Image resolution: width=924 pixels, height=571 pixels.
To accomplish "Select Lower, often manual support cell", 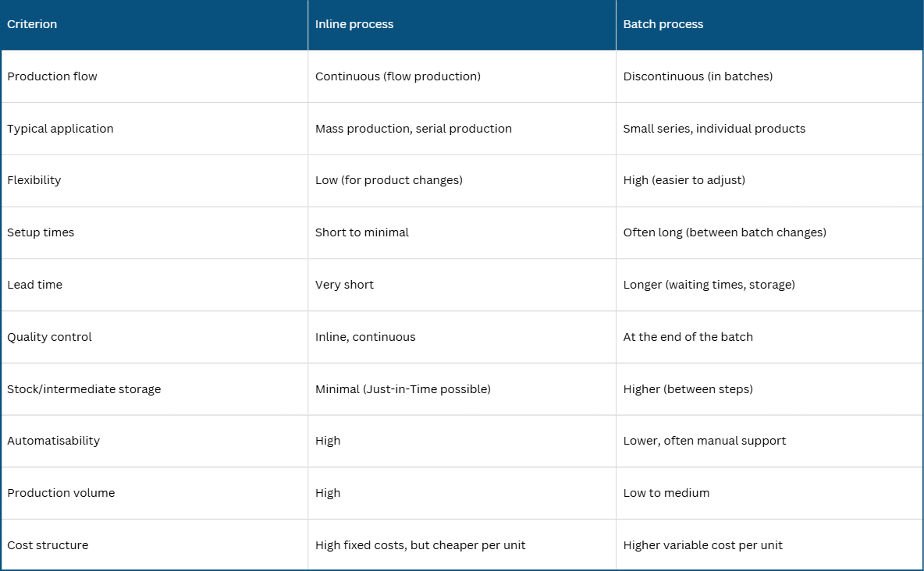I will pyautogui.click(x=769, y=441).
